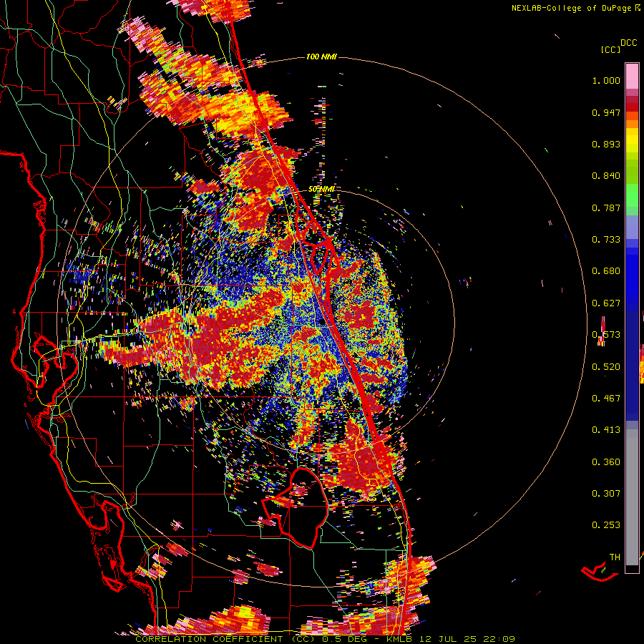
Task: Click the 0.947 legend value
Action: pos(606,112)
